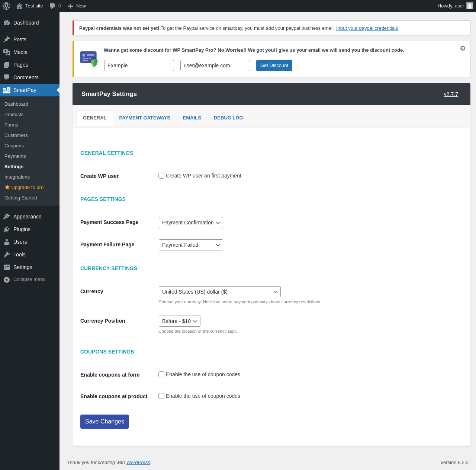Click the Currency Settings section heading
The height and width of the screenshot is (470, 476).
coord(109,268)
